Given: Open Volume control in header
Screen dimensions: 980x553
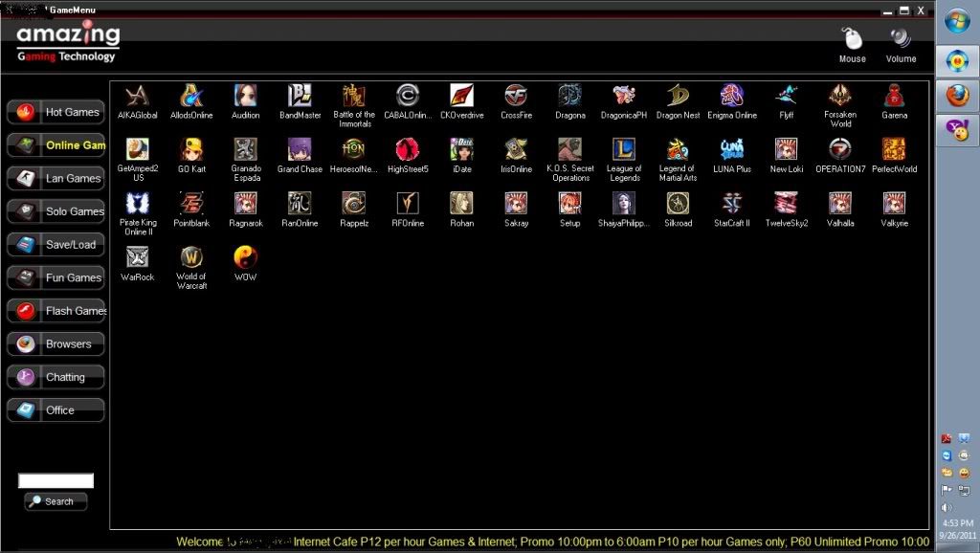Looking at the screenshot, I should point(901,45).
